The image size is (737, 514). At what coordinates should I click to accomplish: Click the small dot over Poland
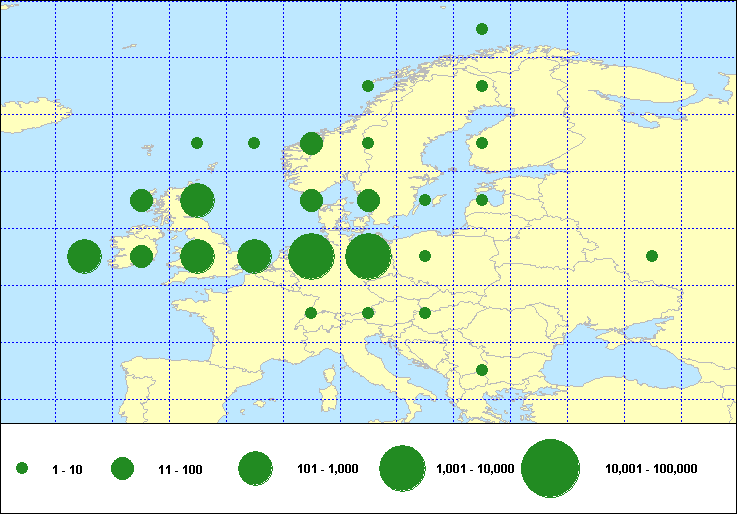point(425,256)
